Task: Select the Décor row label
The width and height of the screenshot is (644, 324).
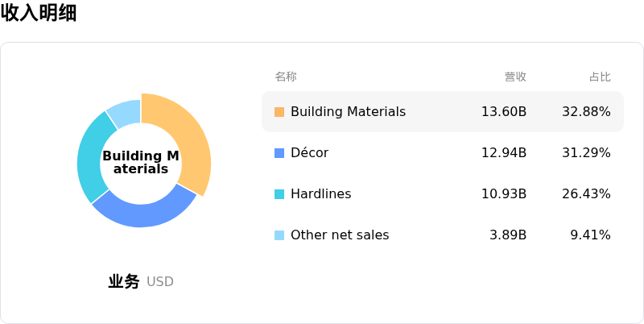Action: pos(309,153)
